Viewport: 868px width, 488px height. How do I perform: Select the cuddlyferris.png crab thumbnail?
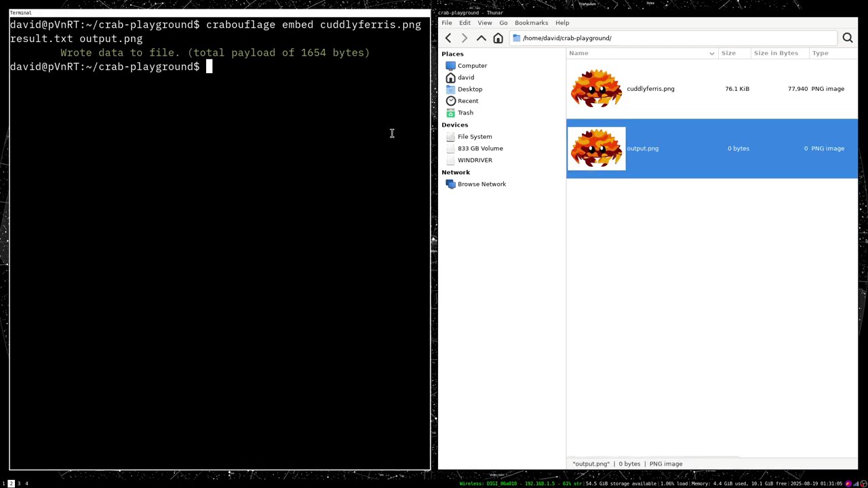596,89
